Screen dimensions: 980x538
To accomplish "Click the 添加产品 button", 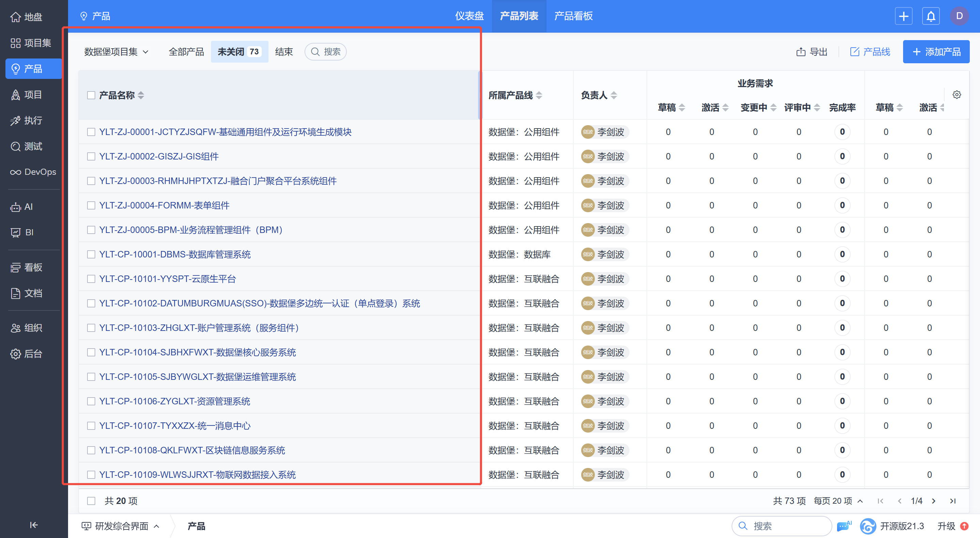I will tap(936, 52).
